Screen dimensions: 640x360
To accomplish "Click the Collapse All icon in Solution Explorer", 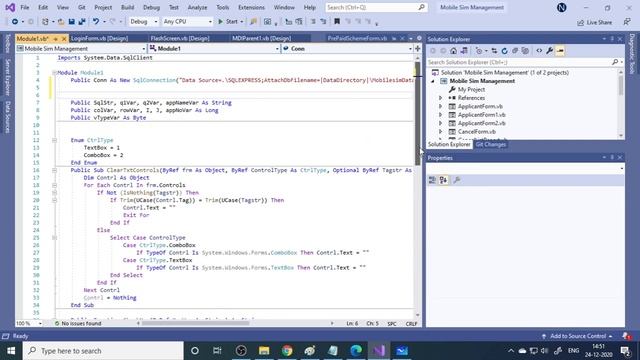I will coord(515,51).
